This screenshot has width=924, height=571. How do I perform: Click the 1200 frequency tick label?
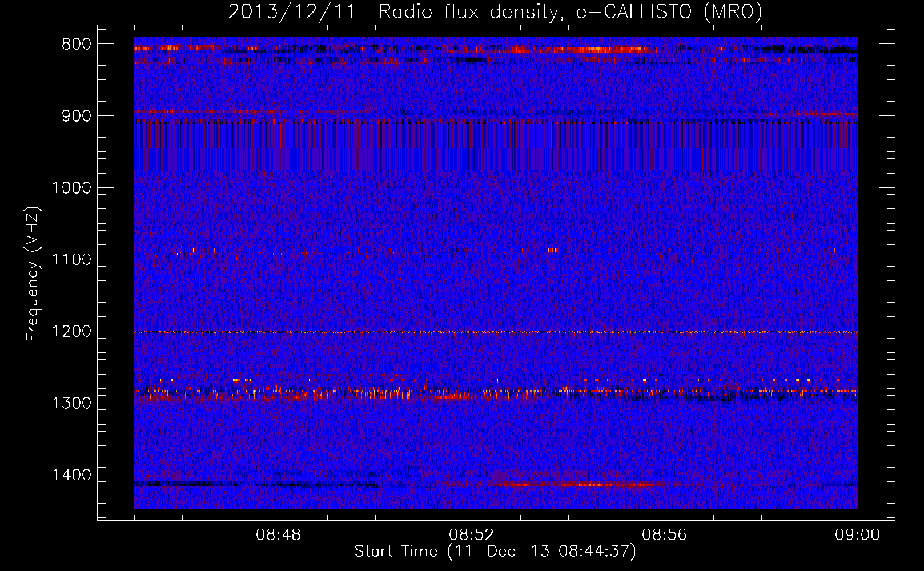[71, 331]
